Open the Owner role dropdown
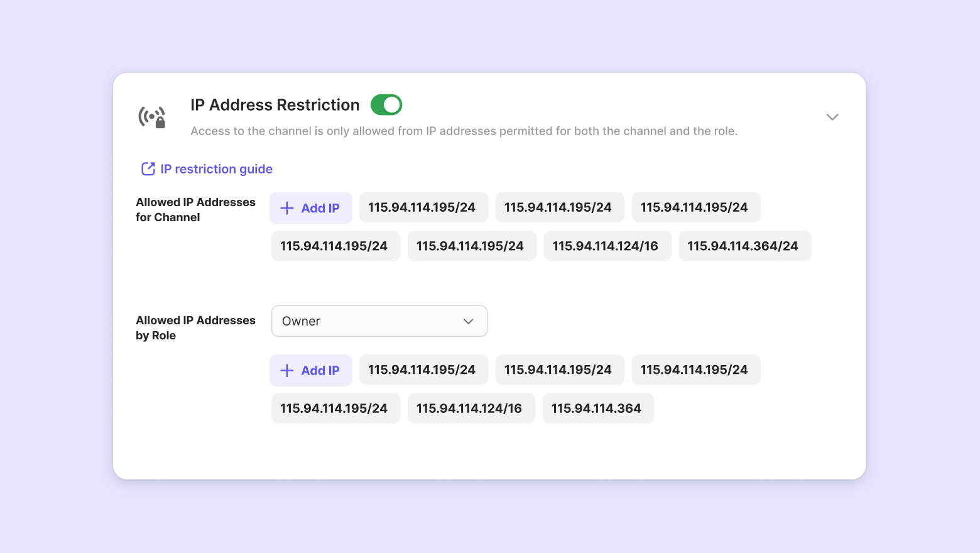This screenshot has height=553, width=980. pos(379,321)
